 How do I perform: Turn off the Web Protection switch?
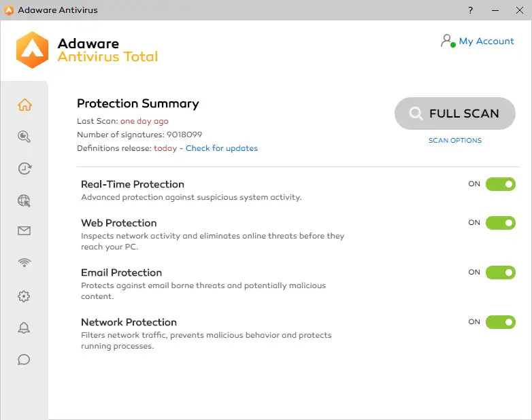pyautogui.click(x=500, y=223)
